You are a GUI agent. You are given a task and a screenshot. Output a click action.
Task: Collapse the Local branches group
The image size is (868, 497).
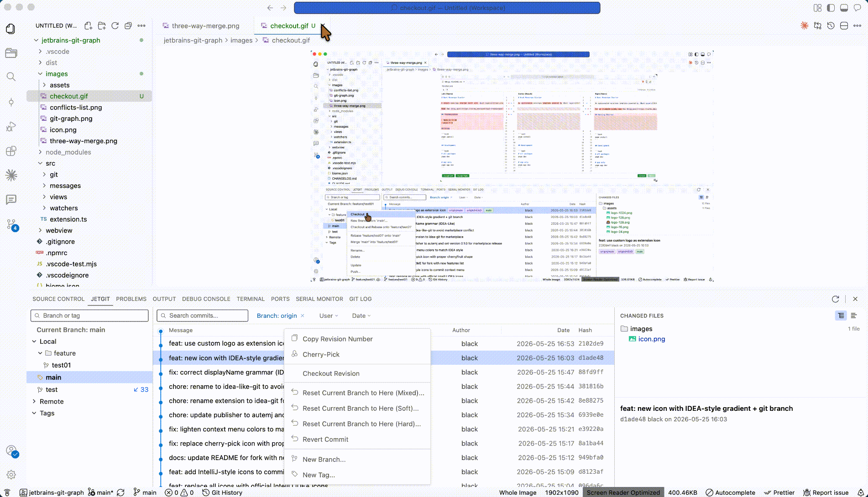point(34,342)
